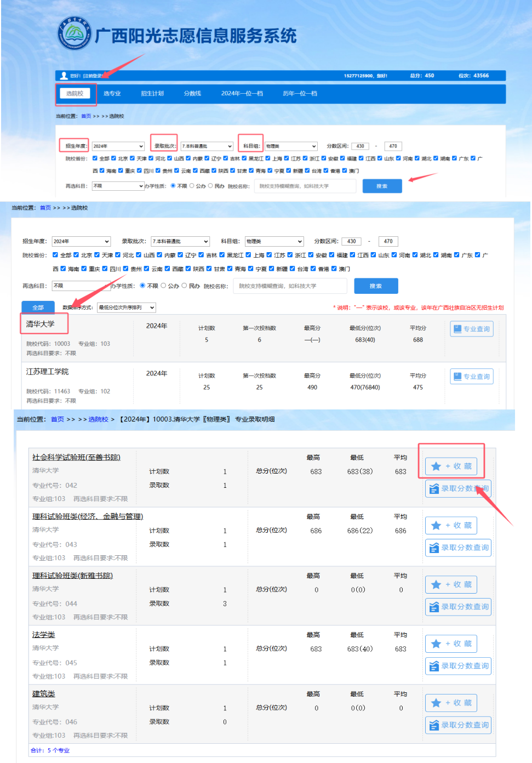Select 公办 radio in form above 清华大学 results
Image resolution: width=532 pixels, height=763 pixels.
point(163,286)
